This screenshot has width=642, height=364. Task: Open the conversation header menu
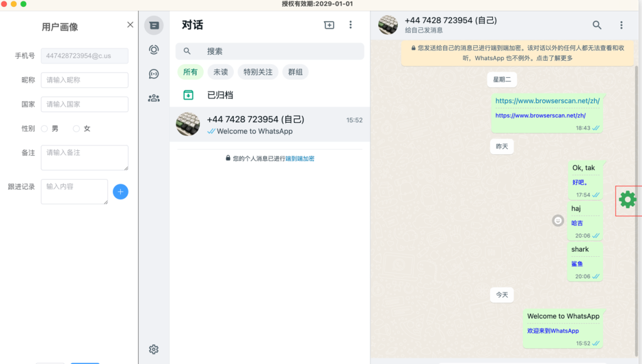pyautogui.click(x=621, y=25)
